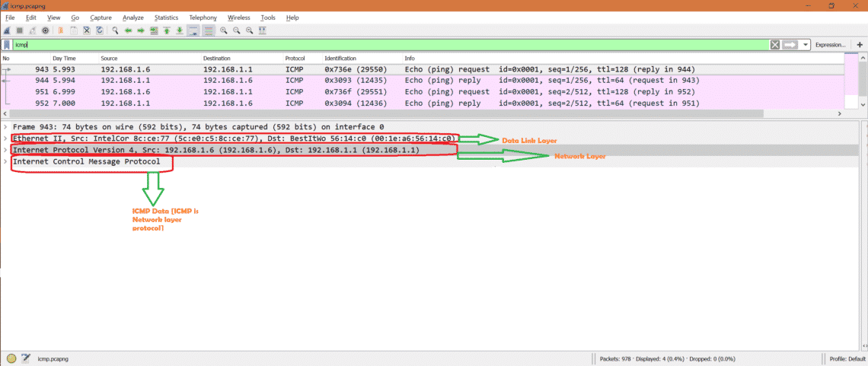
Task: Open the Capture menu
Action: pos(101,18)
